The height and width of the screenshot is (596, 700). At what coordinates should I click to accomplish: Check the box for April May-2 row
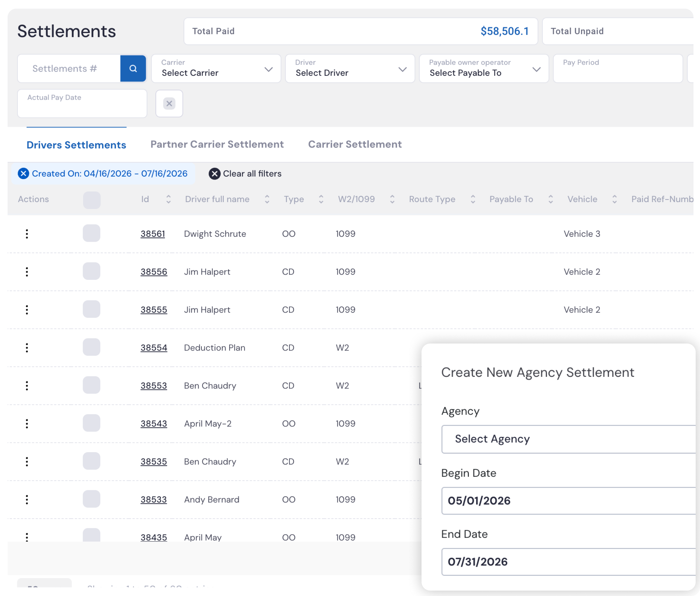[x=92, y=423]
